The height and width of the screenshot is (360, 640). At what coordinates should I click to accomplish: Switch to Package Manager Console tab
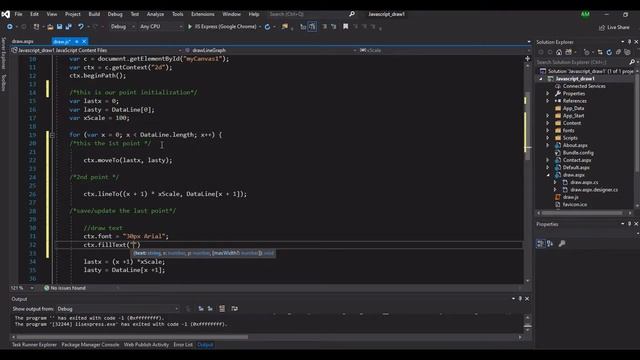click(x=90, y=345)
